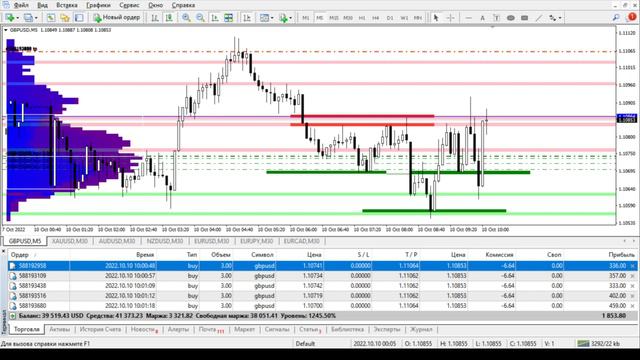This screenshot has height=360, width=640.
Task: Toggle the W1 timeframe button
Action: tap(404, 18)
